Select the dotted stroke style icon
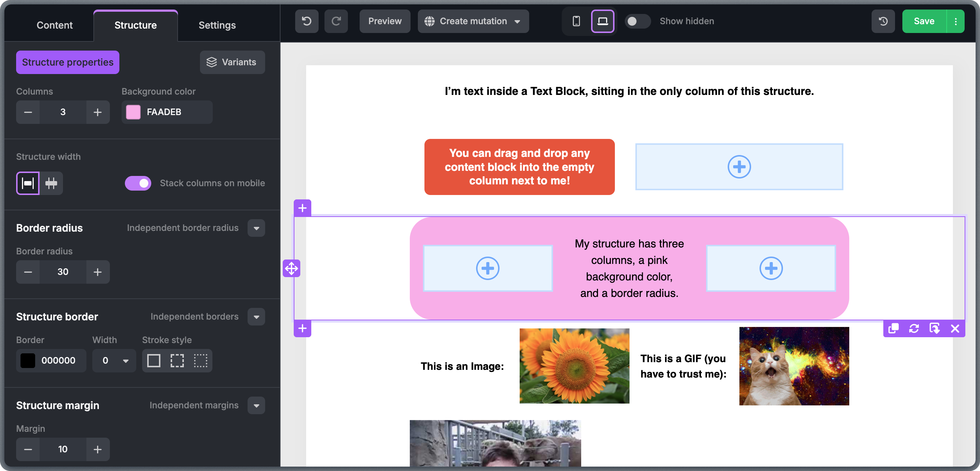The image size is (980, 471). tap(200, 360)
